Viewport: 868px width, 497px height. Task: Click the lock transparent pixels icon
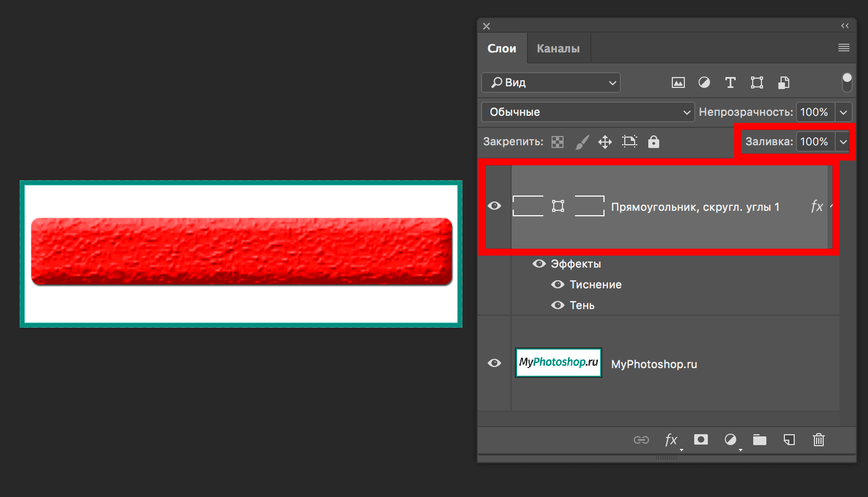(558, 142)
